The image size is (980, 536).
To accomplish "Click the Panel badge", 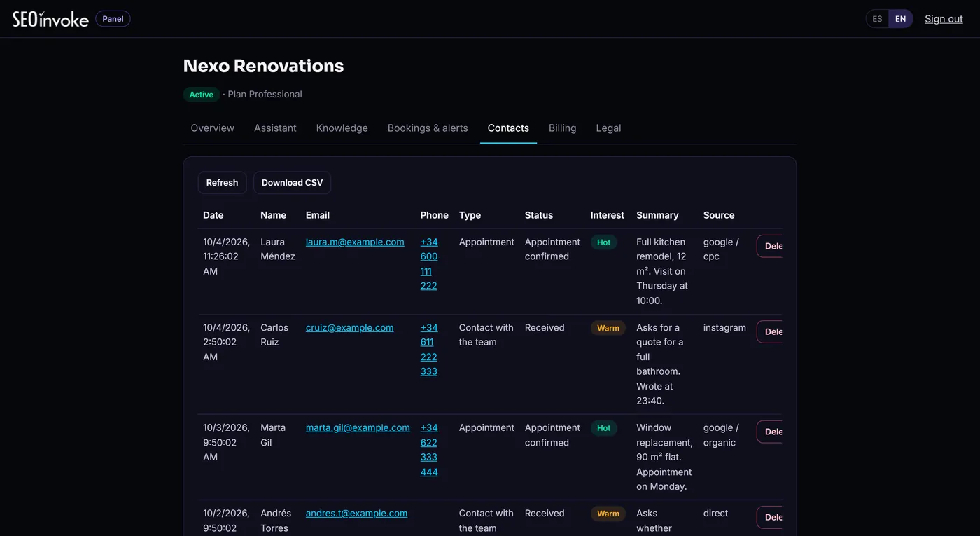I will coord(113,19).
